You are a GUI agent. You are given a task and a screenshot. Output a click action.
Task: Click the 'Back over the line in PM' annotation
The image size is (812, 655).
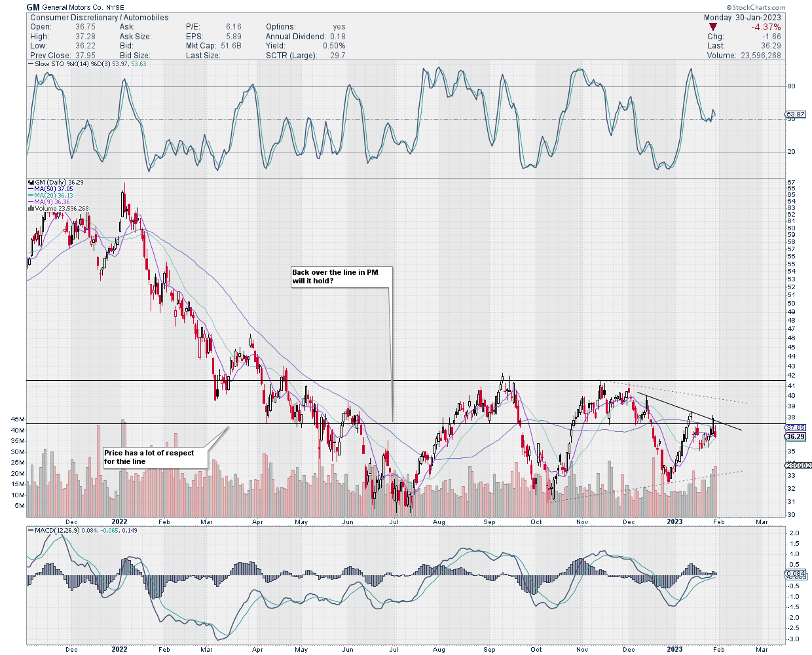tap(341, 277)
